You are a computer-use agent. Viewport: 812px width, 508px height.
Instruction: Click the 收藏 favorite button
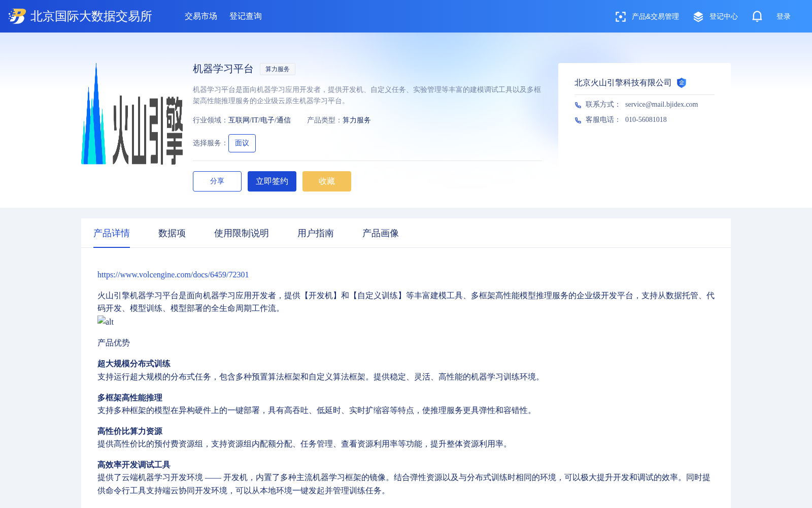point(327,181)
